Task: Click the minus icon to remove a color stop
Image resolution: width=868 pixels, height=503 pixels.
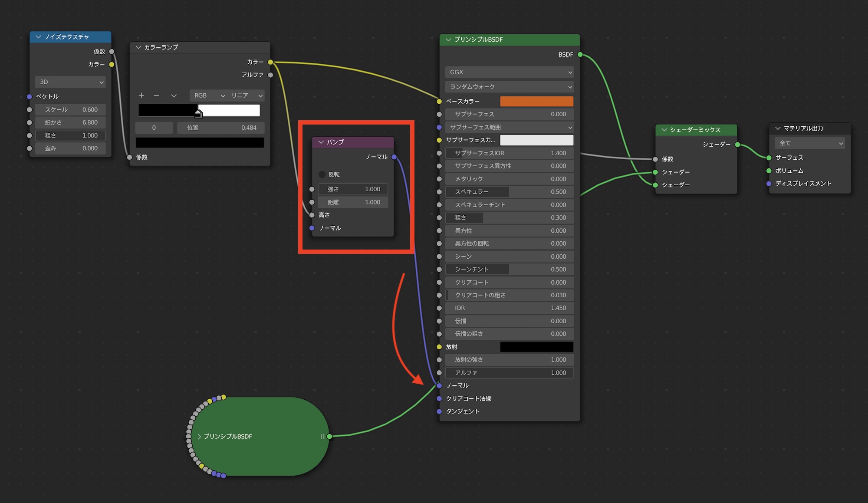Action: point(156,95)
